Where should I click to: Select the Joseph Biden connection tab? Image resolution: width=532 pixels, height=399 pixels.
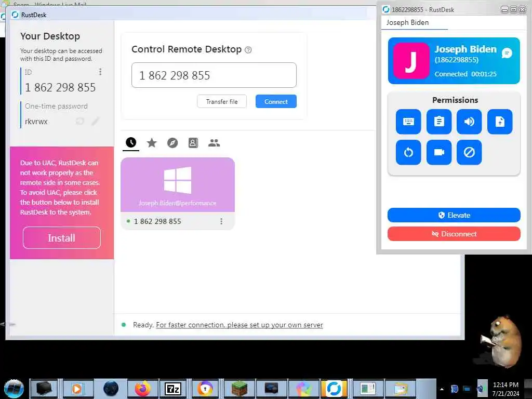point(407,22)
